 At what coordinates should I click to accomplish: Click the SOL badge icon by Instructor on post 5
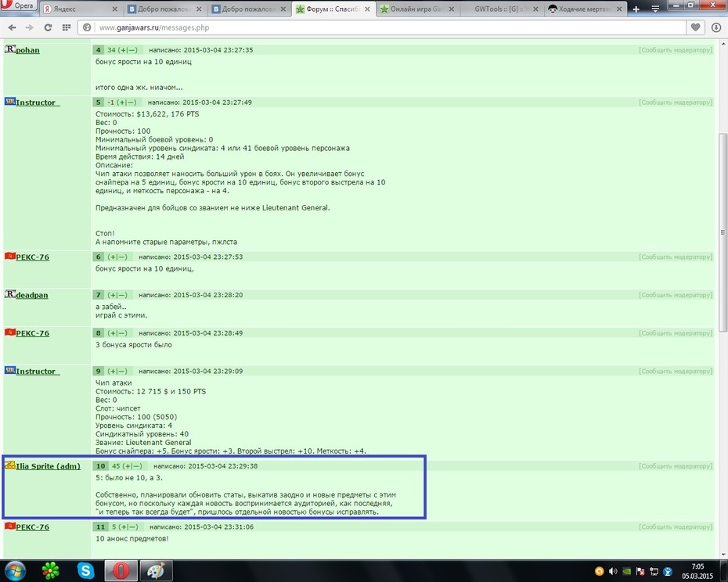pos(9,101)
